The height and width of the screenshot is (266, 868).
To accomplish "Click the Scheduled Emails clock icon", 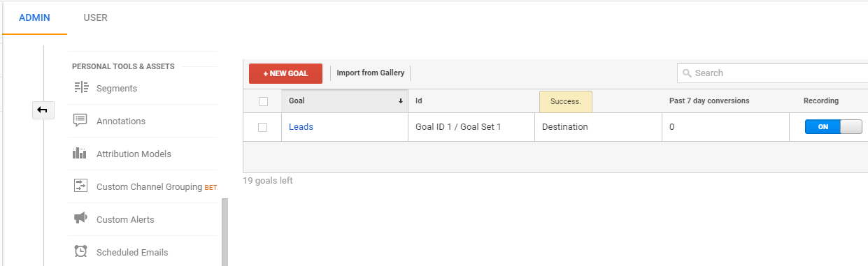I will (x=80, y=251).
